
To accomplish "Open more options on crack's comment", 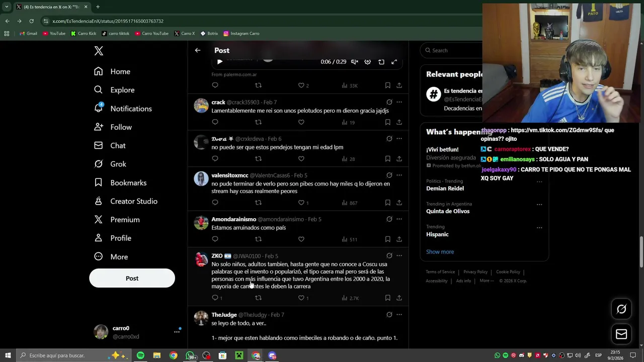I will pyautogui.click(x=399, y=102).
